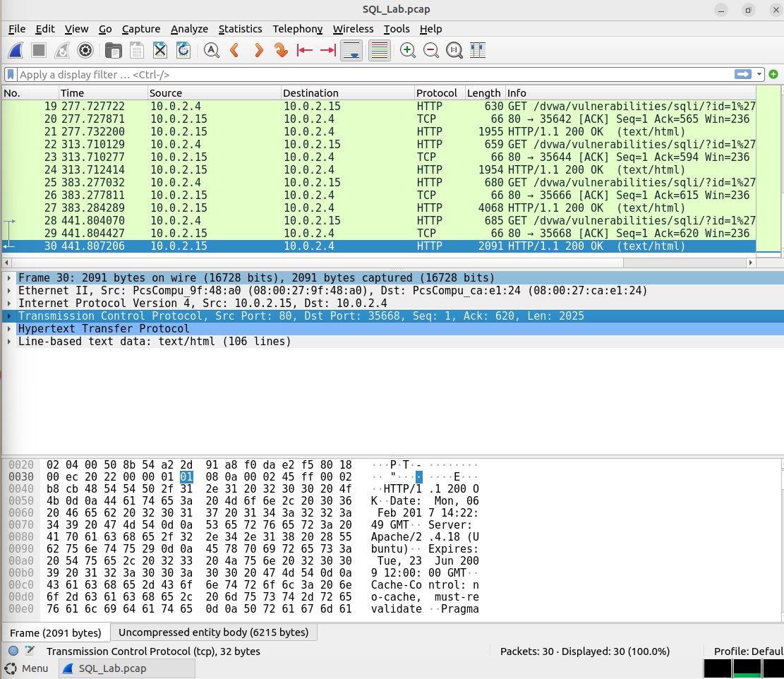Click the display filter input field
This screenshot has width=784, height=679.
click(375, 75)
